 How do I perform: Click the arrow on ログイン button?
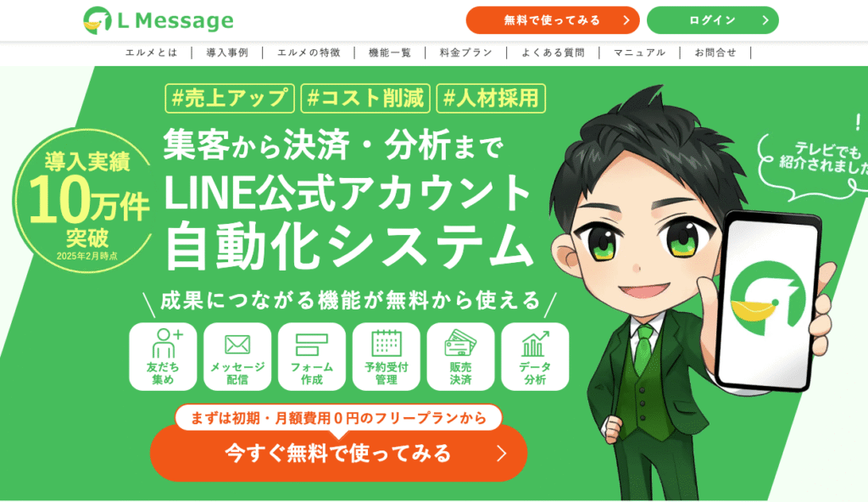(765, 20)
